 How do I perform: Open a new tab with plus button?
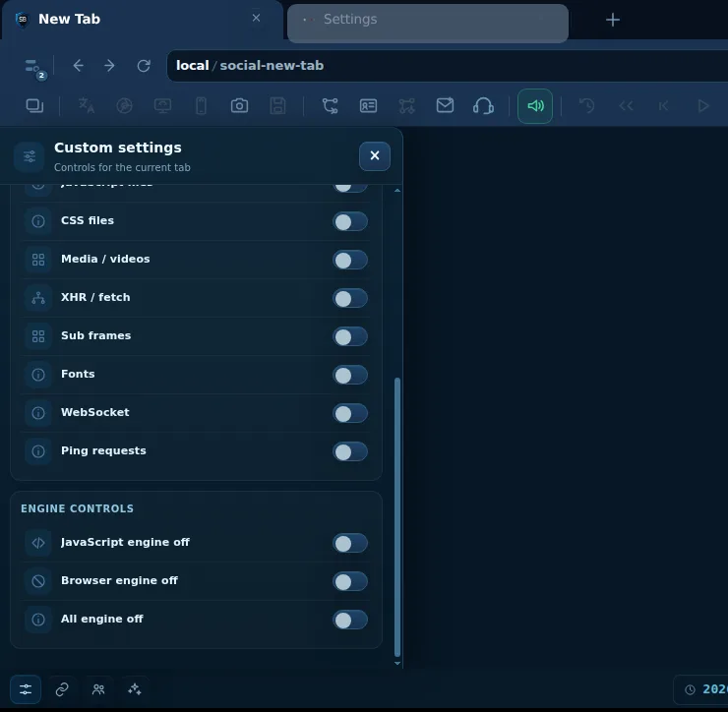612,20
